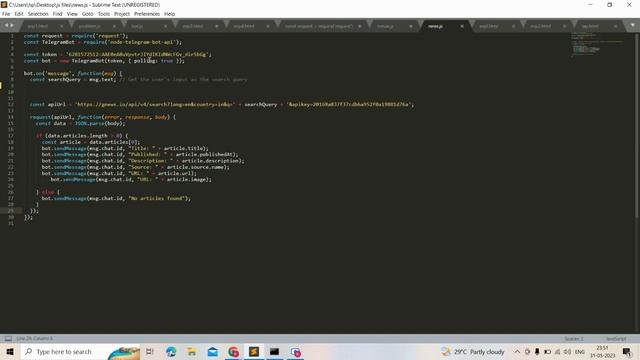Launch Microsoft Edge from the taskbar

tap(171, 351)
